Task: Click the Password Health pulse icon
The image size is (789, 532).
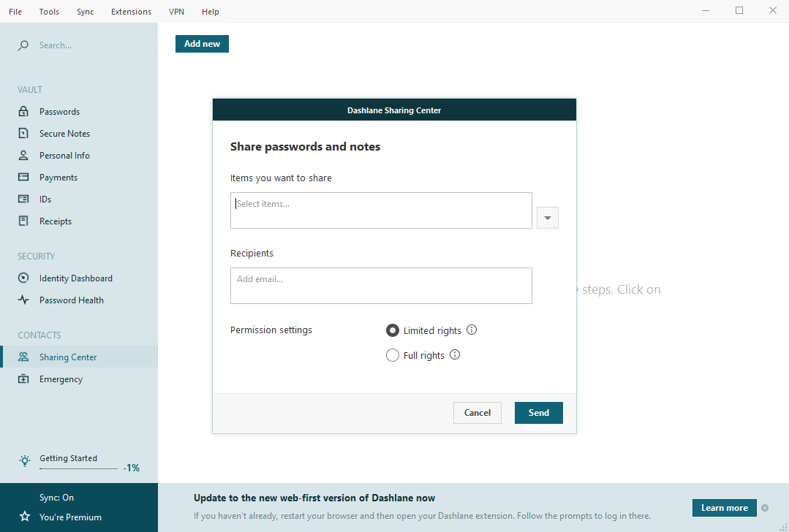Action: pyautogui.click(x=24, y=300)
